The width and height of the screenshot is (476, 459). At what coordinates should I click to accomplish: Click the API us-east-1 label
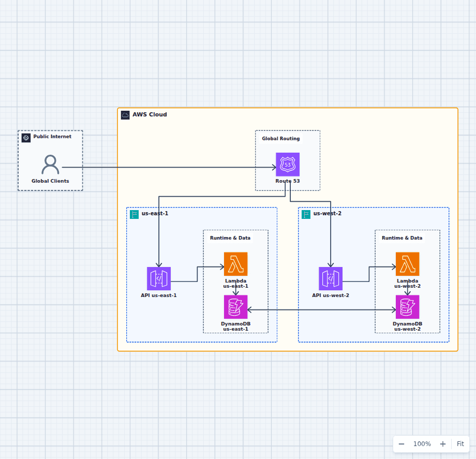159,295
